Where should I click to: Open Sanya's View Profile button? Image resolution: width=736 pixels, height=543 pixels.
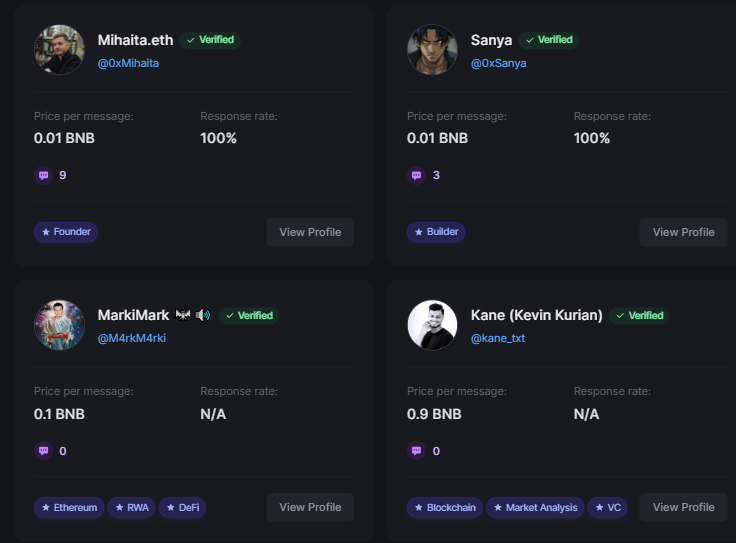pos(683,232)
